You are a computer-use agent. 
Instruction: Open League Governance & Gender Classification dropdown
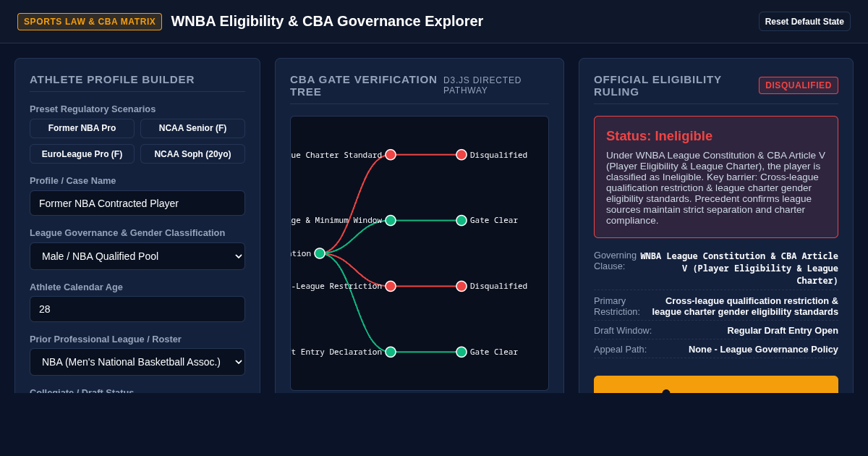[x=137, y=256]
